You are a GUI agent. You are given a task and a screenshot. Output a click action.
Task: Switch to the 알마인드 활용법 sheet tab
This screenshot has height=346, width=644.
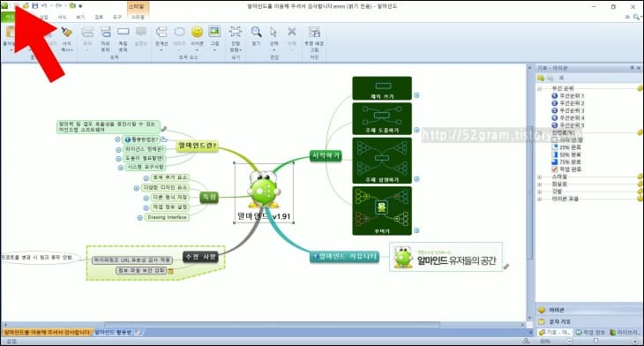tap(113, 332)
